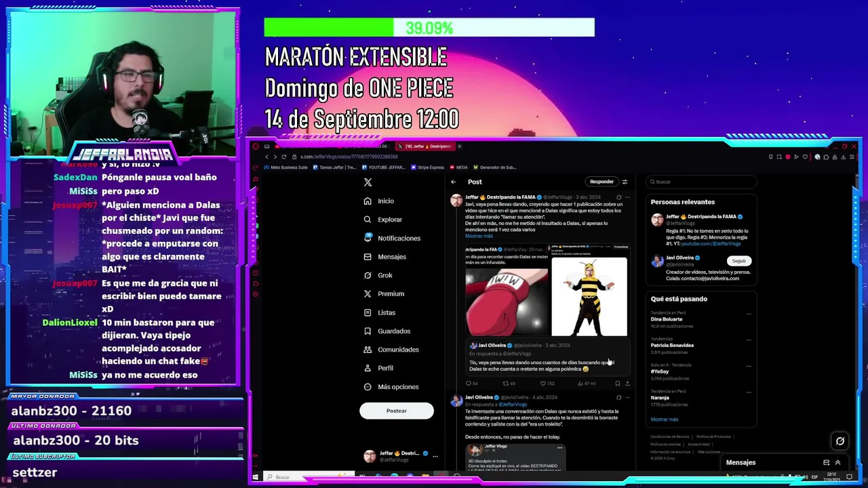Click Seguir button for Javi Oliveira
The width and height of the screenshot is (868, 488).
[738, 261]
